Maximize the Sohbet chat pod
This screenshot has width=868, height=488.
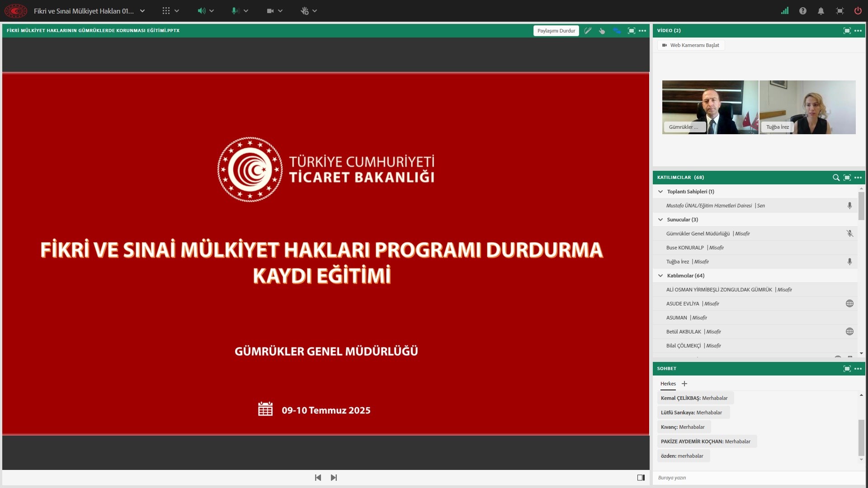847,369
